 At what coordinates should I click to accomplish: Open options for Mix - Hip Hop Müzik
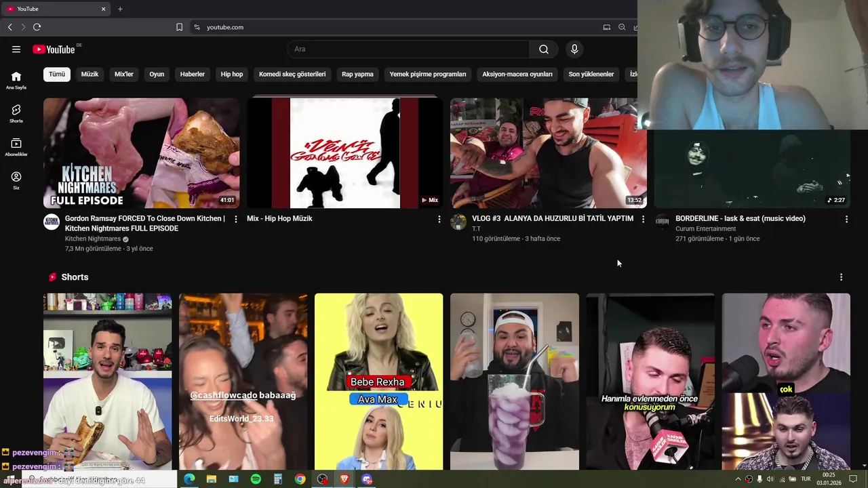(439, 219)
